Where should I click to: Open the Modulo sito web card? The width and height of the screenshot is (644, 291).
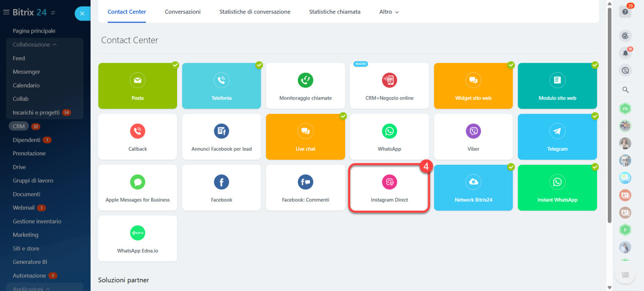(x=557, y=85)
